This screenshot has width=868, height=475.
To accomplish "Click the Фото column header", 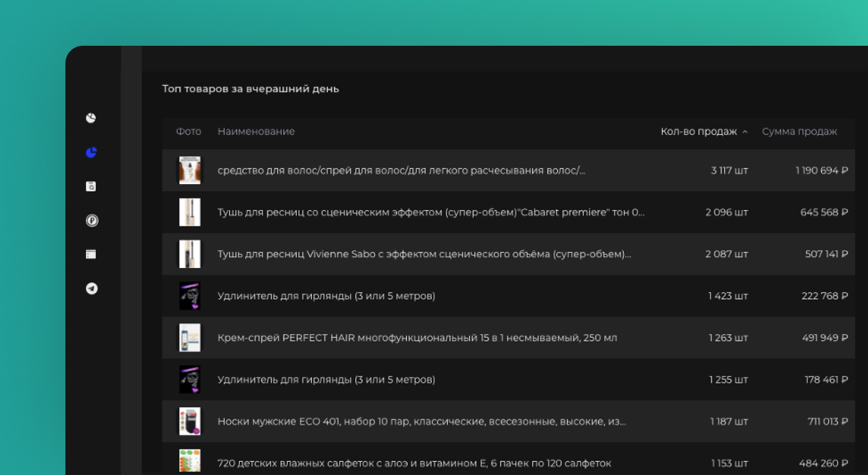I will tap(188, 131).
